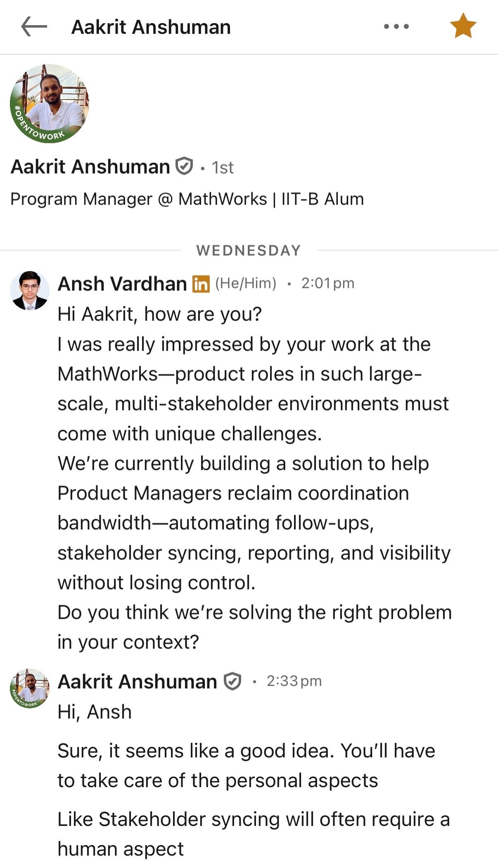Image resolution: width=498 pixels, height=868 pixels.
Task: Toggle the gold star on this conversation
Action: click(463, 26)
